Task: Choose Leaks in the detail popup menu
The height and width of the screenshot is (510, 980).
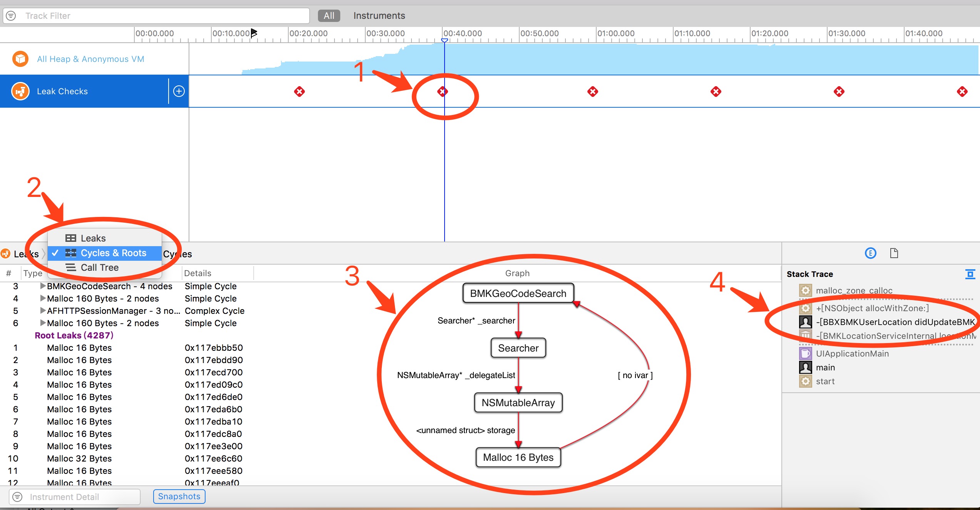Action: coord(104,238)
